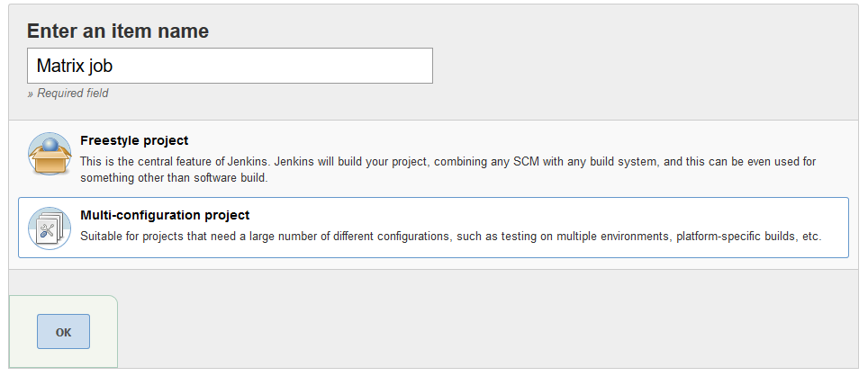
Task: Place cursor after 'Matrix job' text
Action: pos(114,67)
